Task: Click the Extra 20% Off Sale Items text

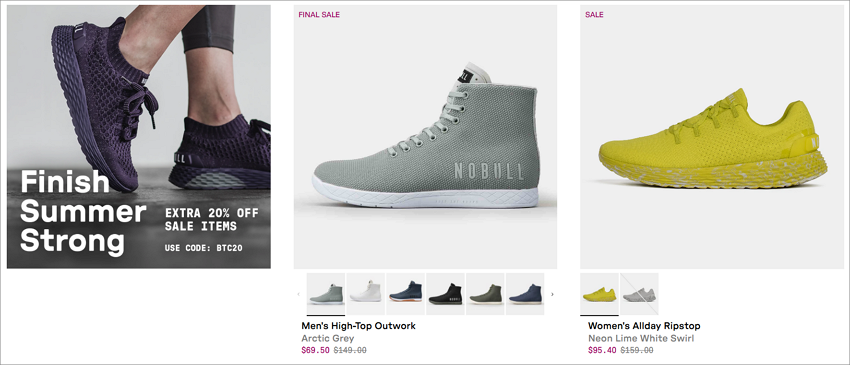Action: tap(212, 219)
